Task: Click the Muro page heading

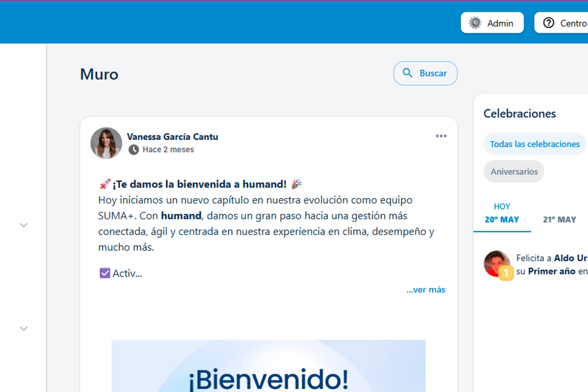Action: [x=99, y=74]
